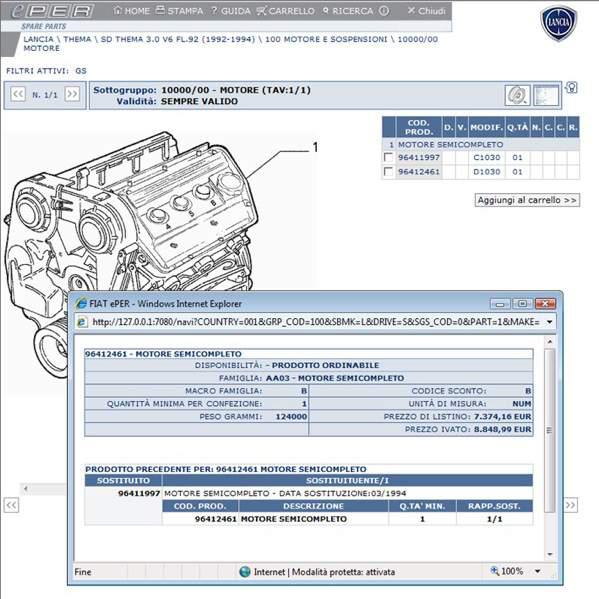
Task: Open HOME in ePER top menu
Action: tap(131, 11)
